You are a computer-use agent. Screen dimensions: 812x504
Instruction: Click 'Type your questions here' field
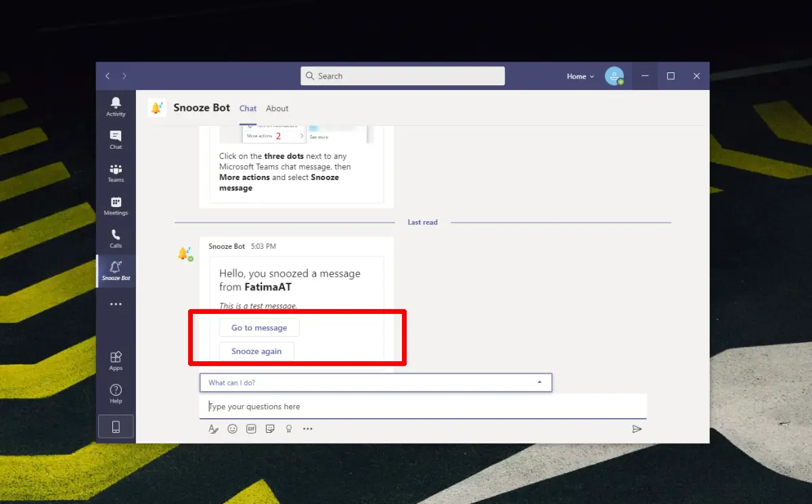click(x=423, y=407)
